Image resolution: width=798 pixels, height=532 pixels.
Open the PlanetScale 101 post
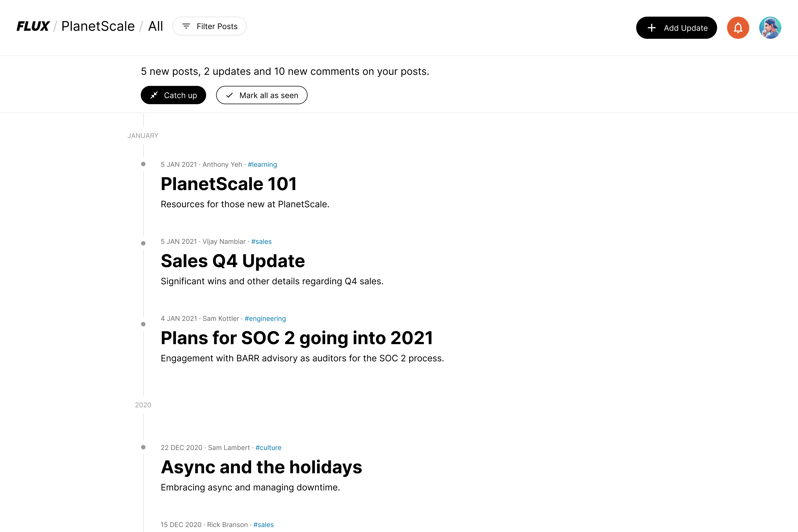228,184
